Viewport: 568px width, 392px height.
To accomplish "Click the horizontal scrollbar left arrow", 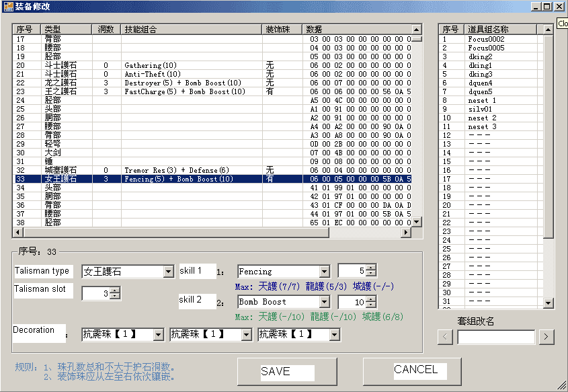I will pyautogui.click(x=17, y=232).
